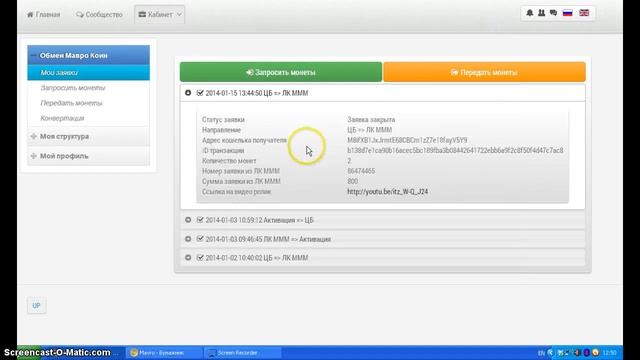The height and width of the screenshot is (360, 640).
Task: Open notifications bell icon in header
Action: 529,13
